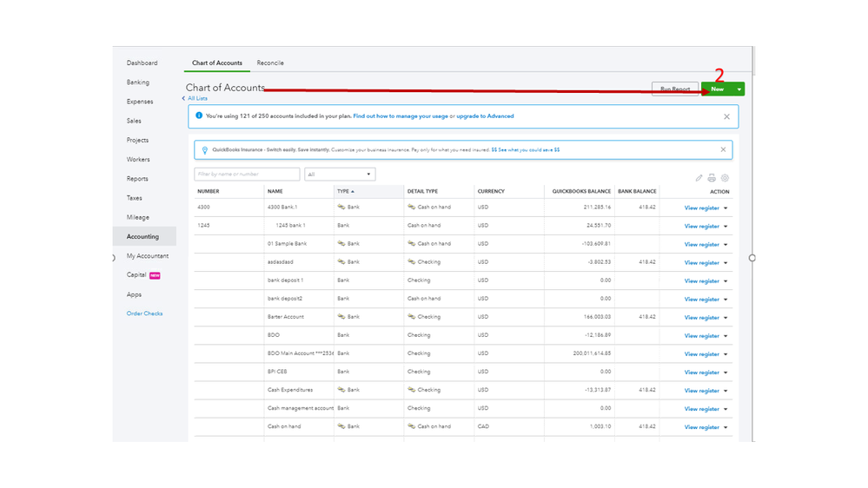Click the lightbulb icon in the Insurance banner
The height and width of the screenshot is (488, 868).
click(x=205, y=150)
